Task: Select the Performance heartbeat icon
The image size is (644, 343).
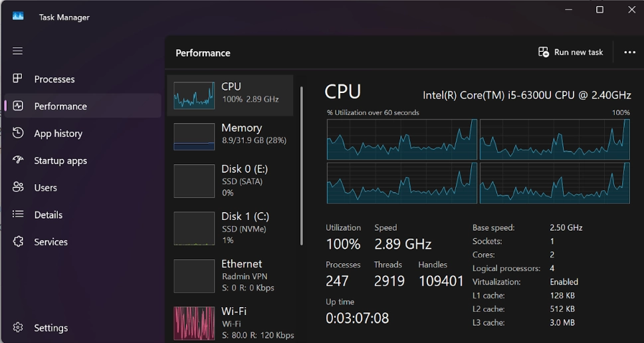Action: [x=18, y=106]
